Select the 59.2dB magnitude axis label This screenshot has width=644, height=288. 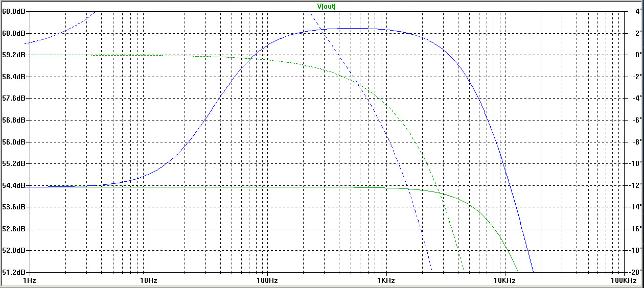tap(14, 55)
